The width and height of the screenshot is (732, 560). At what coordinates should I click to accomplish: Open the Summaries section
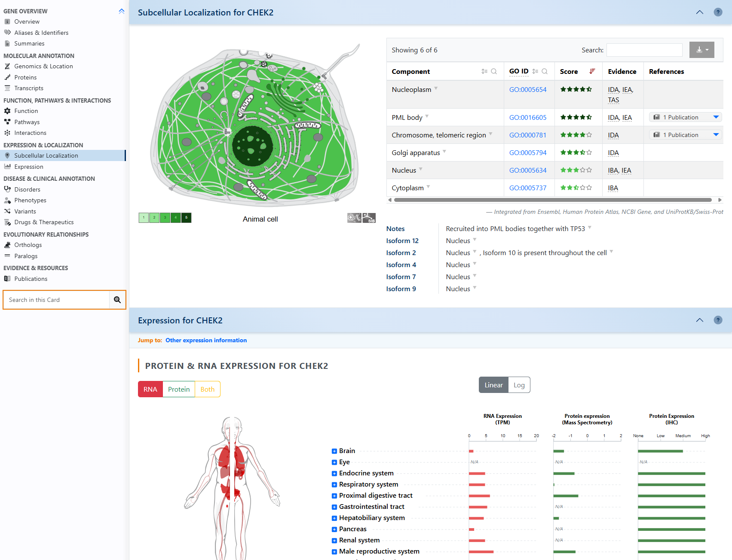click(x=29, y=43)
